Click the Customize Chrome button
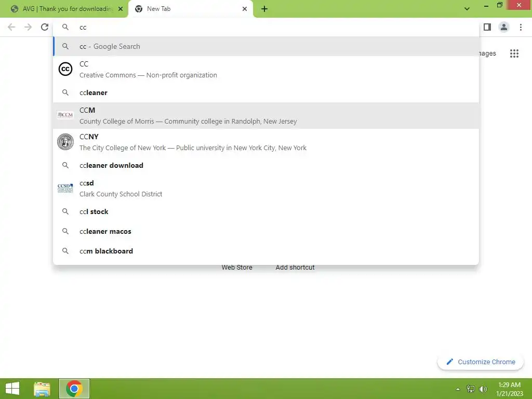The image size is (532, 399). (481, 362)
